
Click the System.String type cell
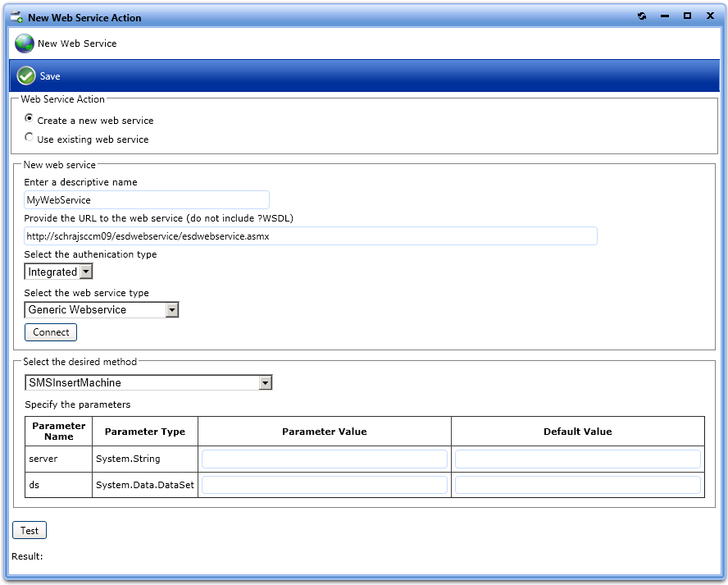(x=145, y=459)
